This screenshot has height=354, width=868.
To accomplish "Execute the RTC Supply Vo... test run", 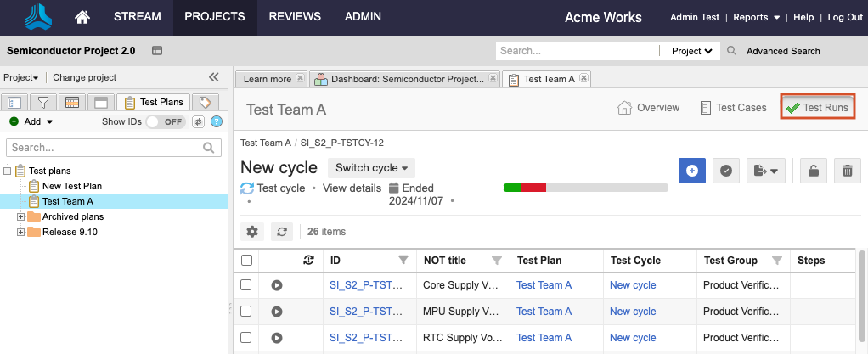I will (x=277, y=338).
